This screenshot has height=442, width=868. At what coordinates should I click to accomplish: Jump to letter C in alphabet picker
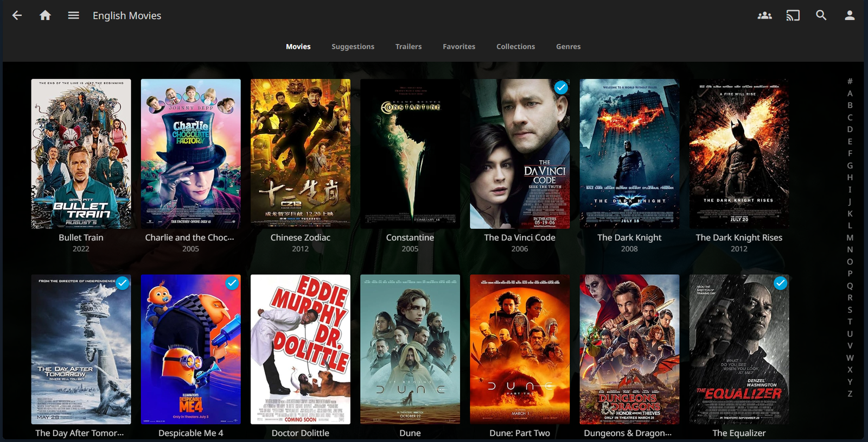tap(850, 117)
